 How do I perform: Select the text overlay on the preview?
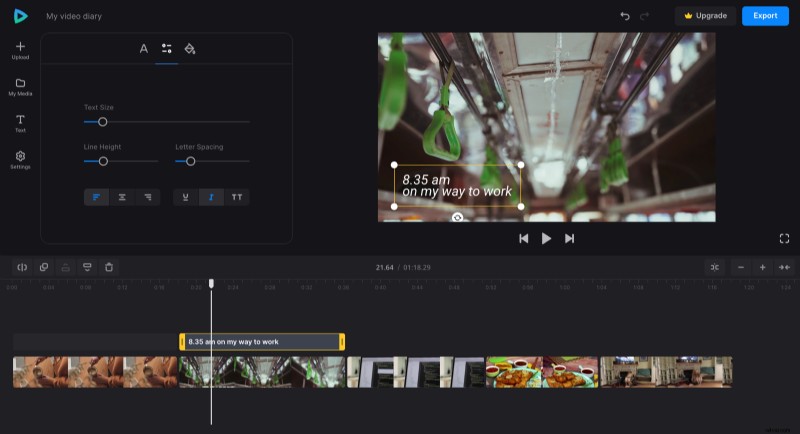pos(457,186)
